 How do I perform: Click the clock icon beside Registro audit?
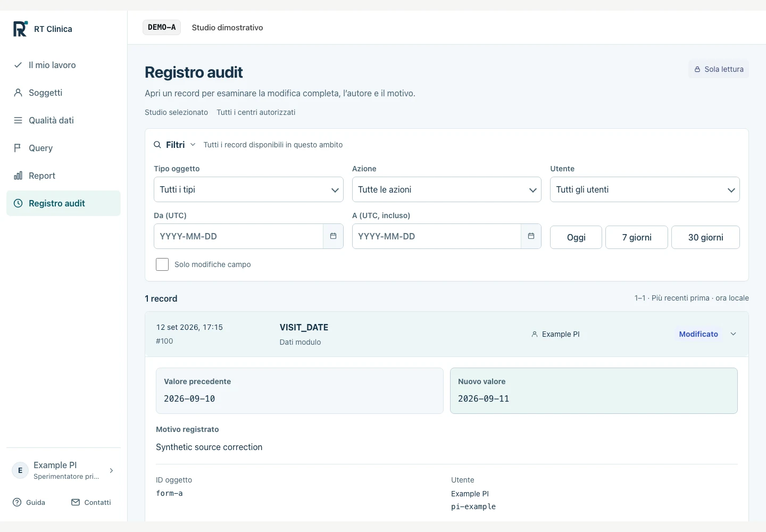pos(18,203)
